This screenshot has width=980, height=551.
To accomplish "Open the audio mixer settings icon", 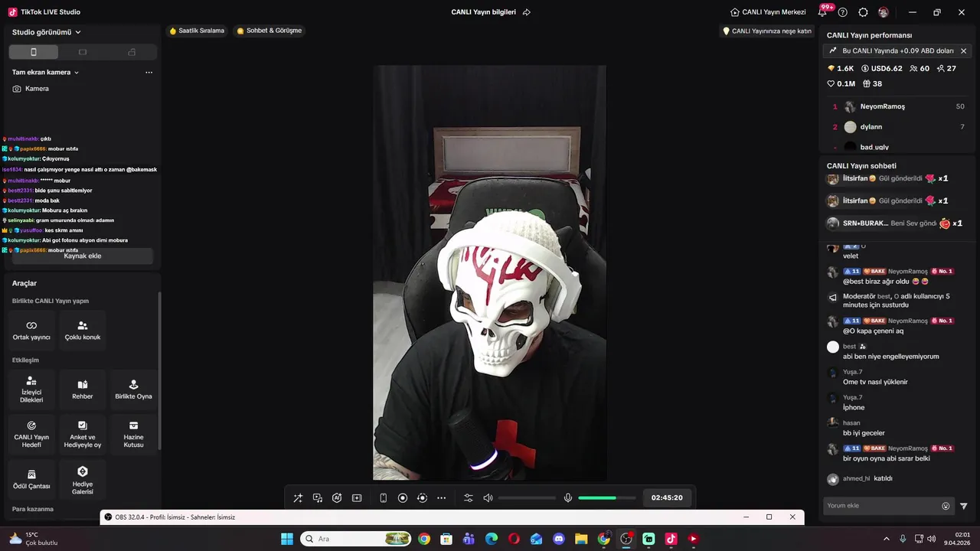I will [469, 498].
